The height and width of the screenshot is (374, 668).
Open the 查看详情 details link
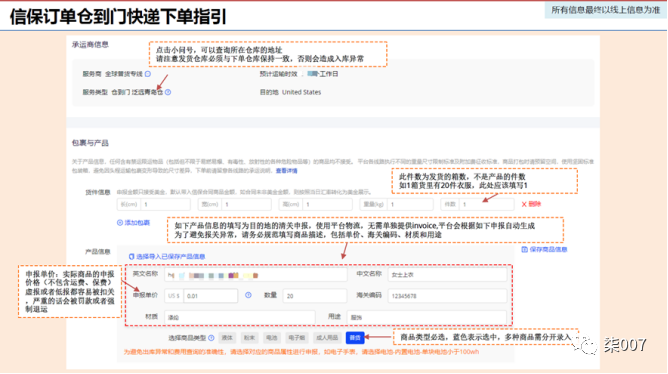point(286,171)
